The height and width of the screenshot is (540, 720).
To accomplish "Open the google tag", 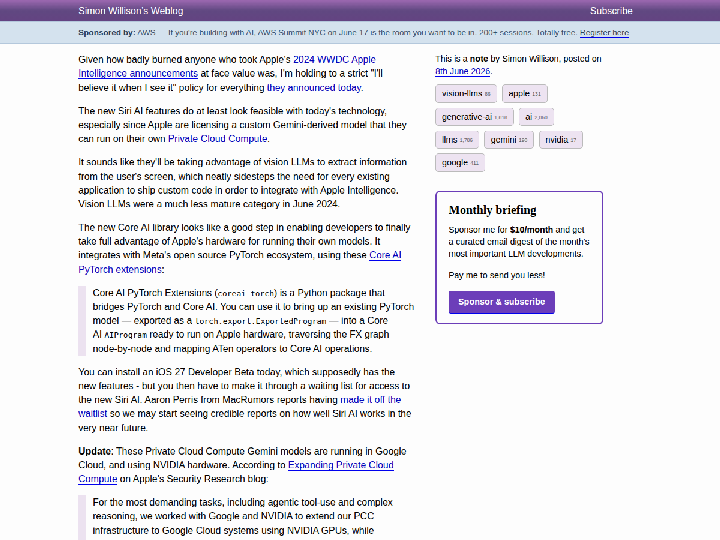I will pos(460,163).
